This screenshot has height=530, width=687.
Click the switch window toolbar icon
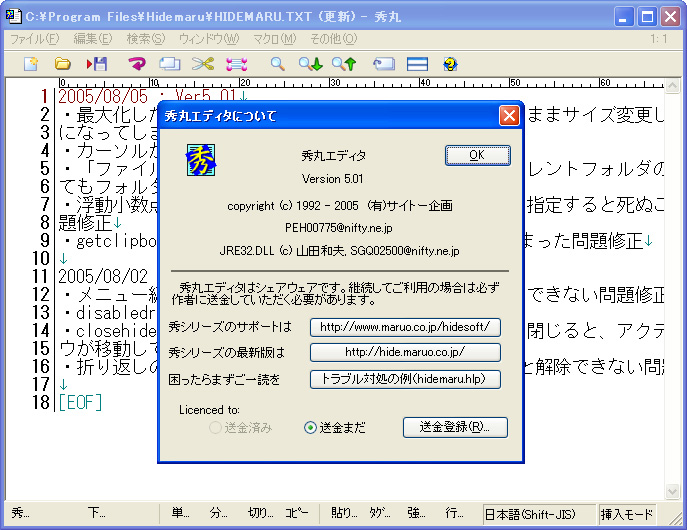384,64
